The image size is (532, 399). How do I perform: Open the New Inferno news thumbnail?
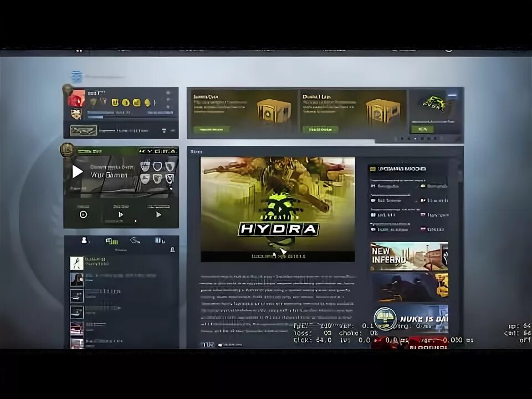[x=409, y=256]
